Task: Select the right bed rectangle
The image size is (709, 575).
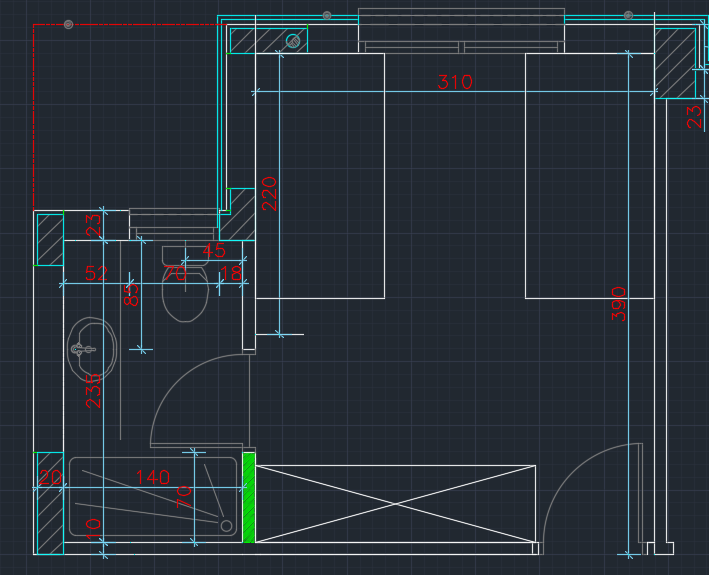Action: coord(590,176)
